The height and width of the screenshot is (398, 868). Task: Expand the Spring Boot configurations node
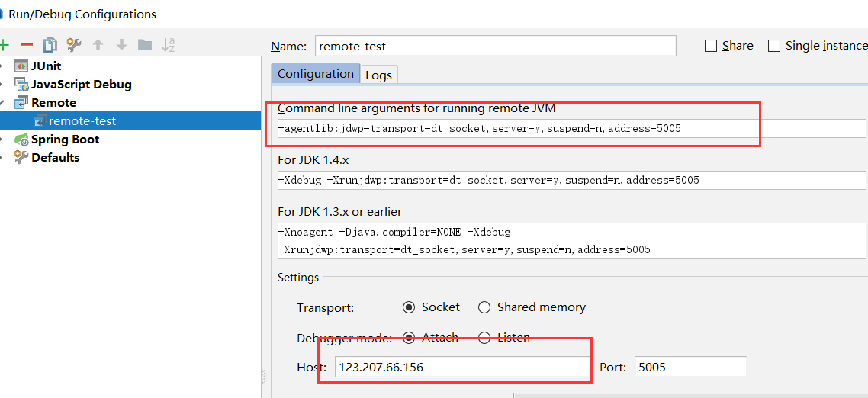click(3, 140)
